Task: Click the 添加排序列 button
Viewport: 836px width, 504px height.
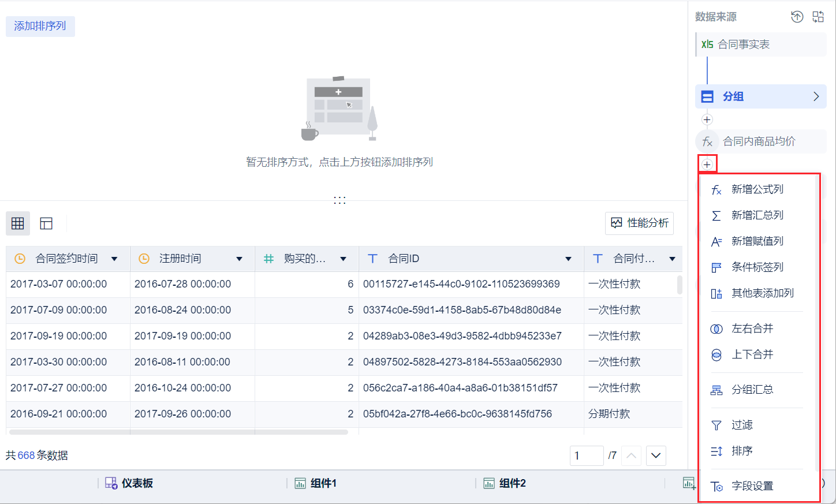Action: click(x=40, y=26)
